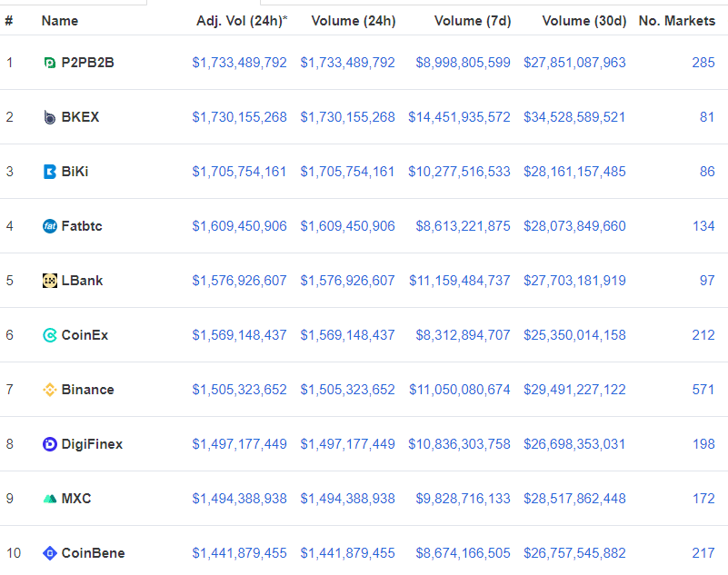The image size is (728, 575).
Task: Sort table by Volume (7d) header
Action: point(473,22)
